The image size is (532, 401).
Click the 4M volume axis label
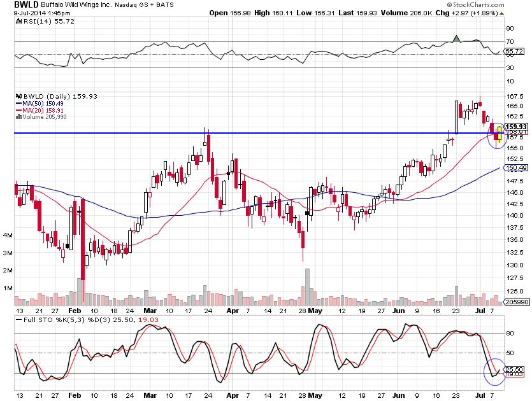pyautogui.click(x=8, y=236)
